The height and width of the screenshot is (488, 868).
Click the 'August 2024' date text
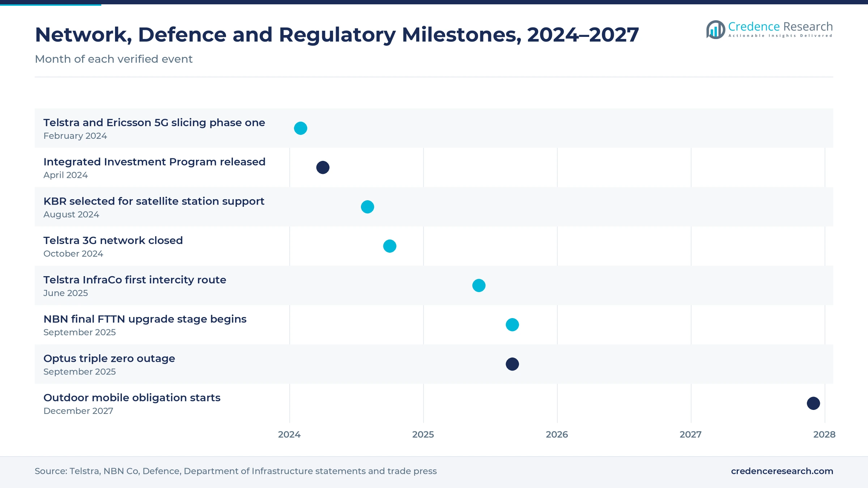(71, 214)
